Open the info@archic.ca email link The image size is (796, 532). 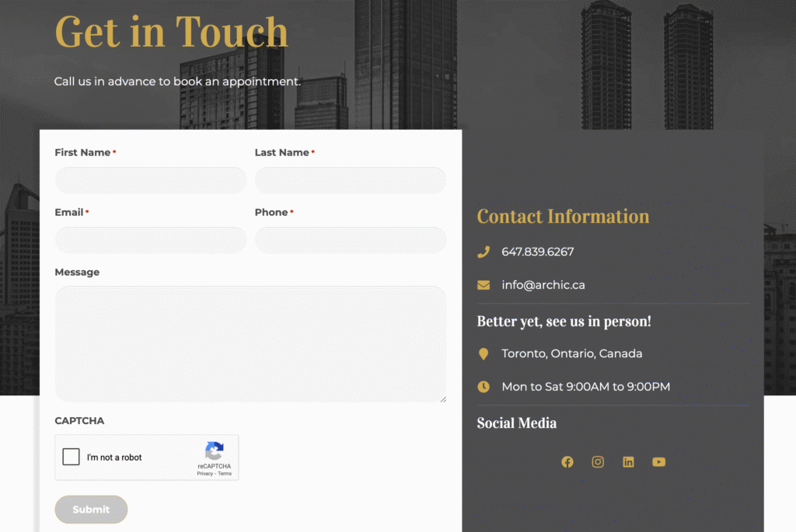point(543,285)
